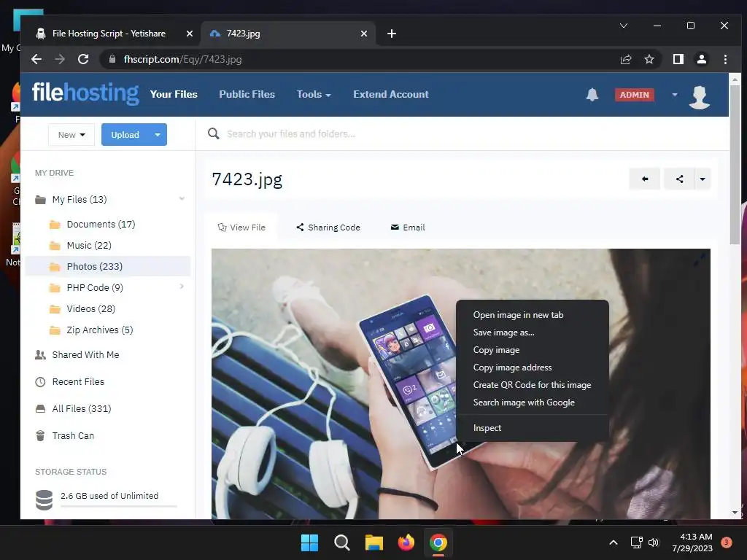Choose Create QR Code for this image
The image size is (747, 560).
click(532, 385)
